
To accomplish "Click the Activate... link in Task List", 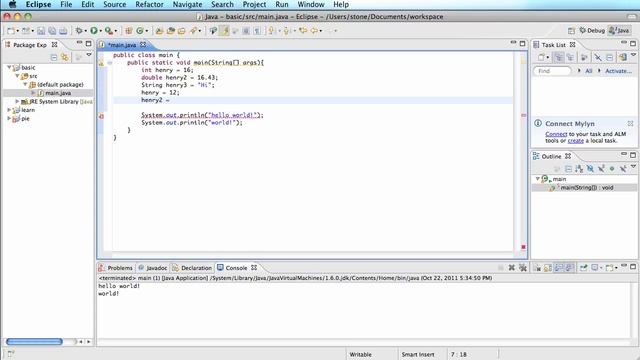I will point(618,71).
